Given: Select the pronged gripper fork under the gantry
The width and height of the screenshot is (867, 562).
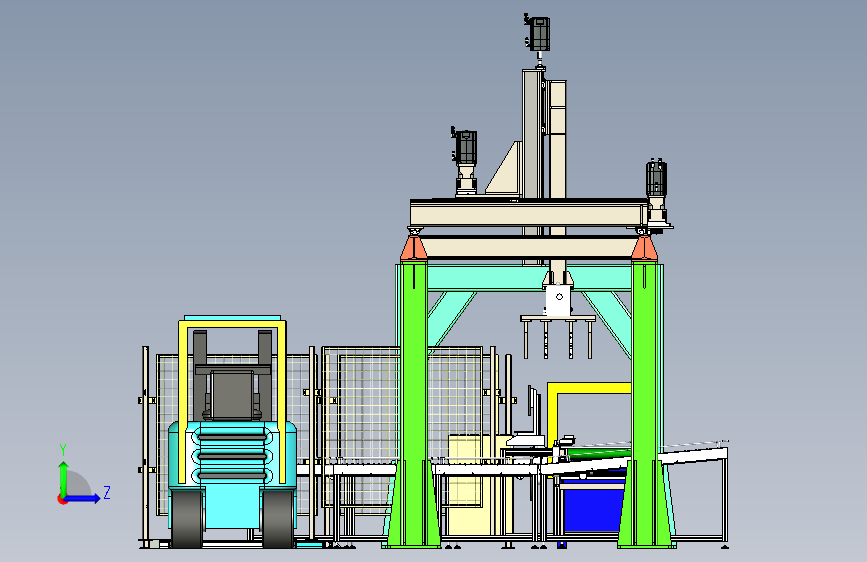Looking at the screenshot, I should (x=558, y=336).
